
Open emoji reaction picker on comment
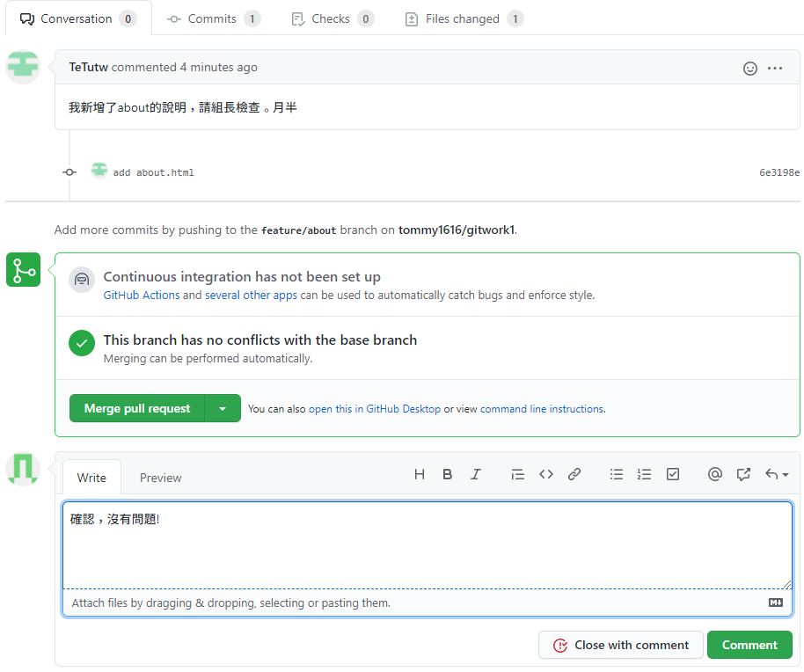(750, 68)
